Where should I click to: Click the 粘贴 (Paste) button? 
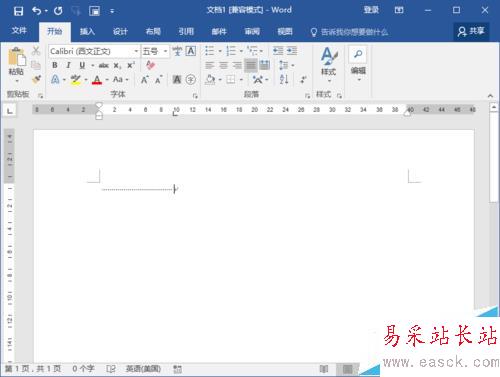(x=16, y=61)
